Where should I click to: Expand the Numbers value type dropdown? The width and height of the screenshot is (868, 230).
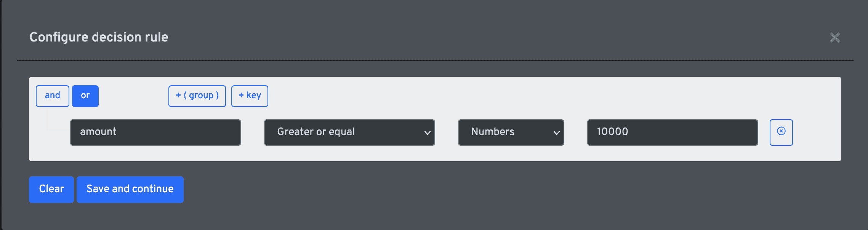(x=511, y=132)
